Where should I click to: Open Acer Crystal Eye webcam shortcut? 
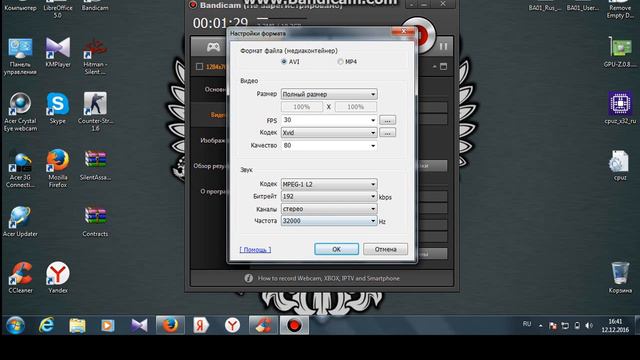pos(20,112)
